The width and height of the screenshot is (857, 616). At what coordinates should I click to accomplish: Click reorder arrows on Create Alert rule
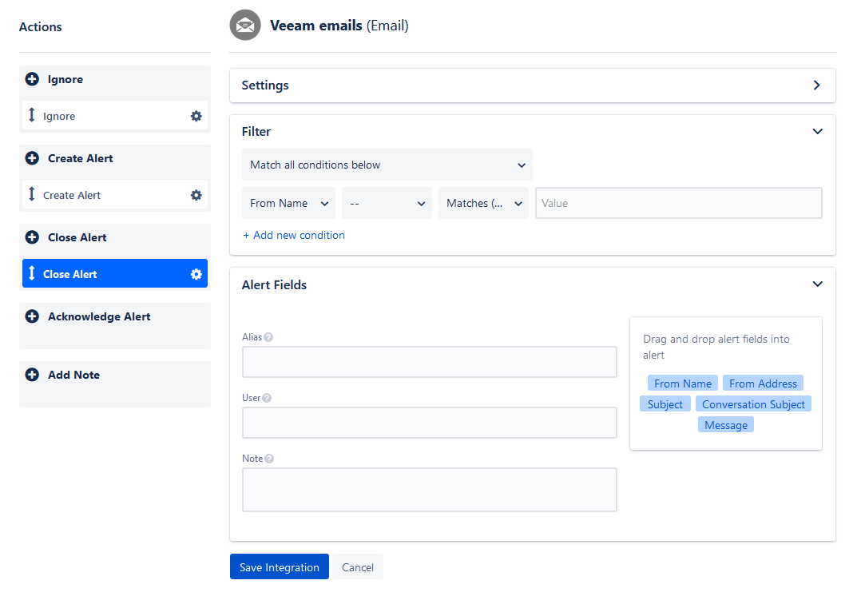(x=32, y=194)
